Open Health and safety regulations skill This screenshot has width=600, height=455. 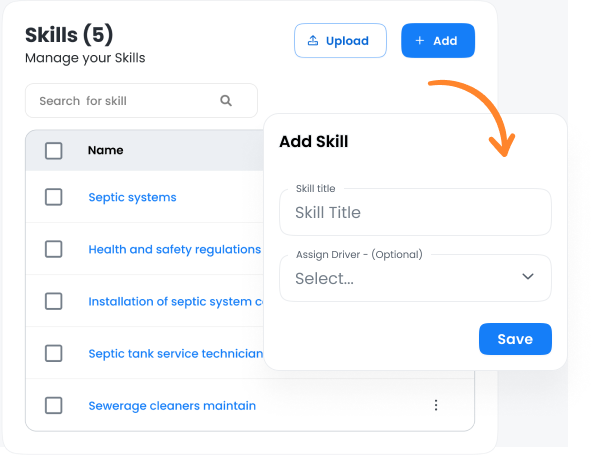point(174,250)
